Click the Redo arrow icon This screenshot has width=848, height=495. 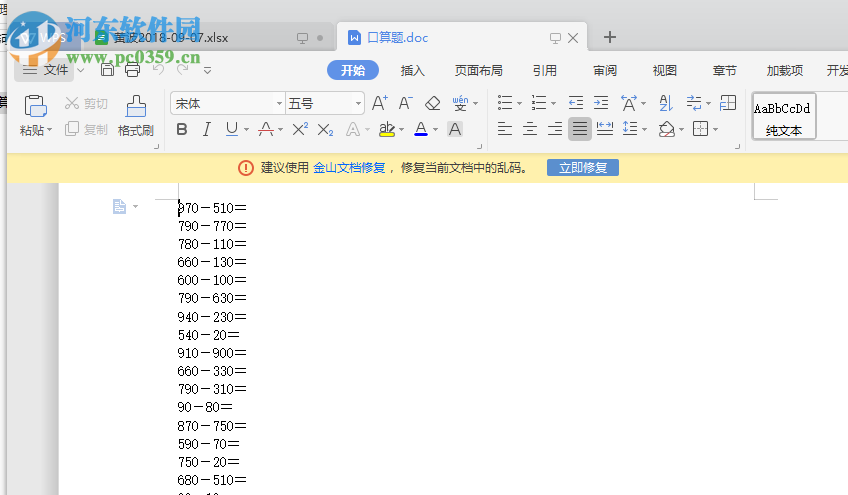183,69
